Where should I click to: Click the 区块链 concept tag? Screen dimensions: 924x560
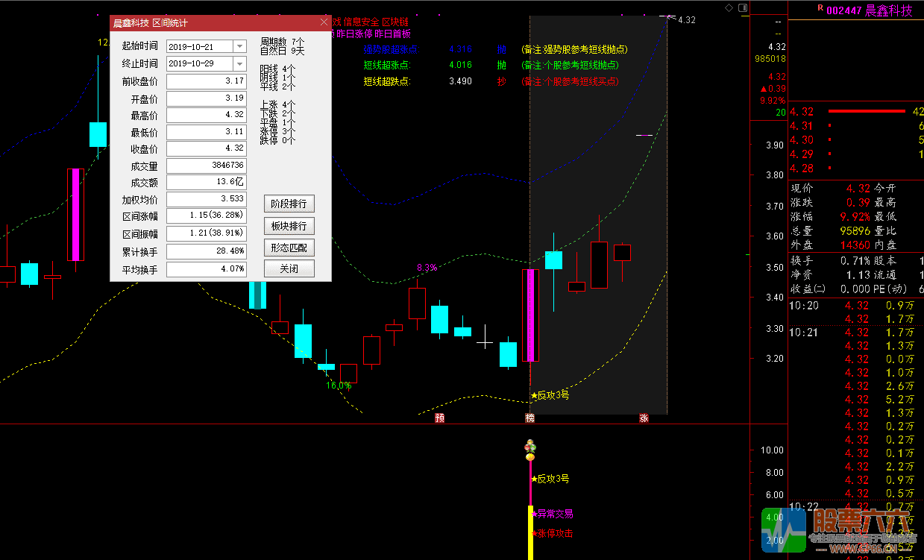click(x=395, y=22)
